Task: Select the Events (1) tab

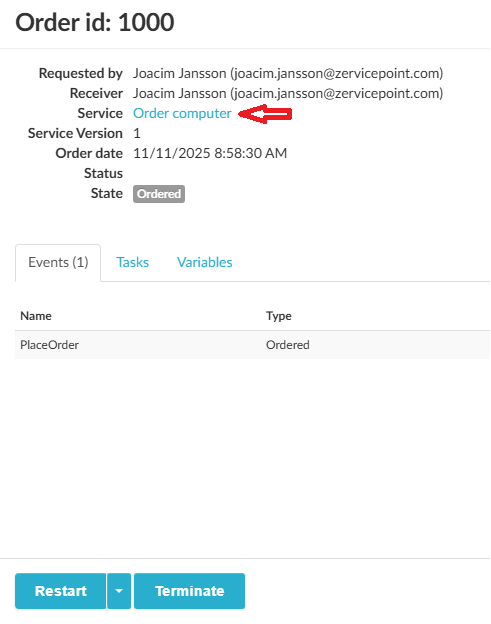Action: coord(58,263)
